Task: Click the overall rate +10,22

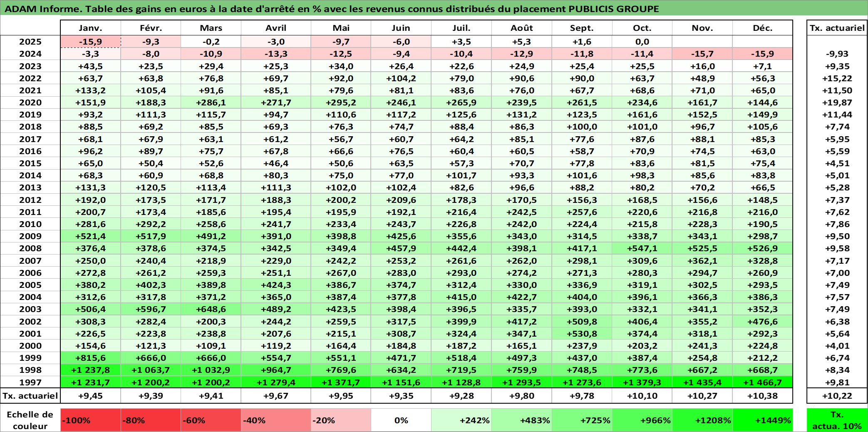Action: pyautogui.click(x=837, y=396)
